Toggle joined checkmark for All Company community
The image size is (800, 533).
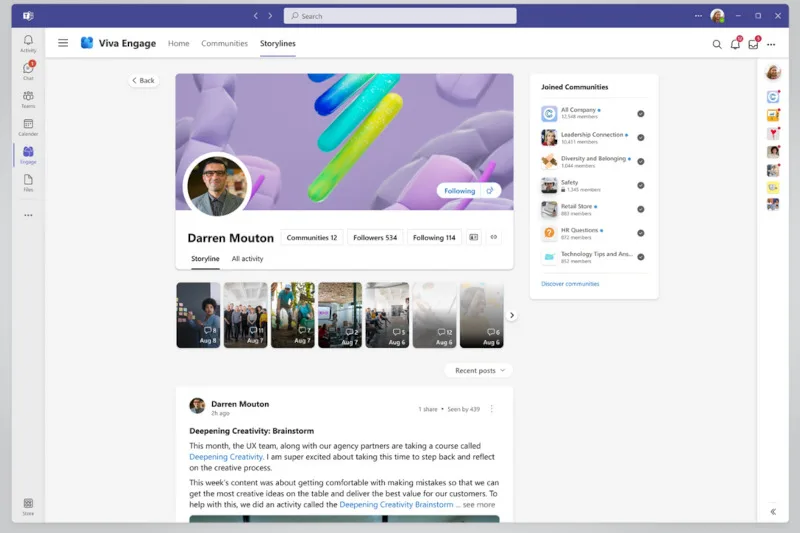(x=641, y=114)
